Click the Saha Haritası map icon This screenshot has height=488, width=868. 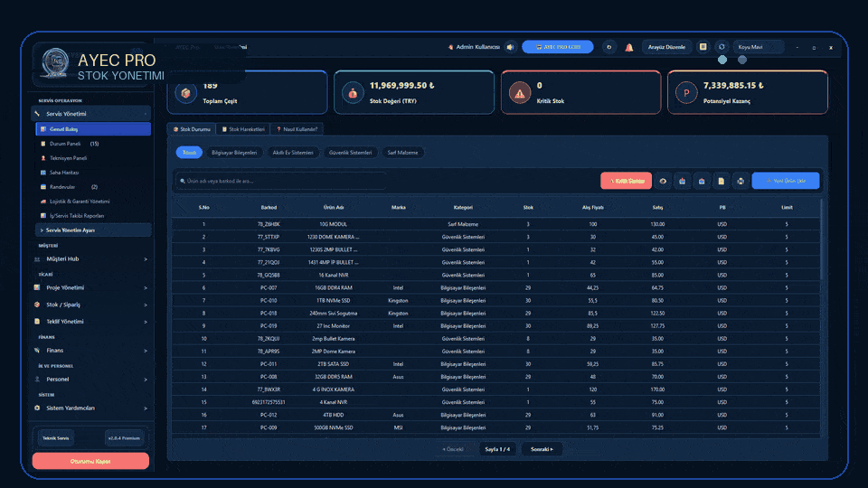(x=43, y=172)
